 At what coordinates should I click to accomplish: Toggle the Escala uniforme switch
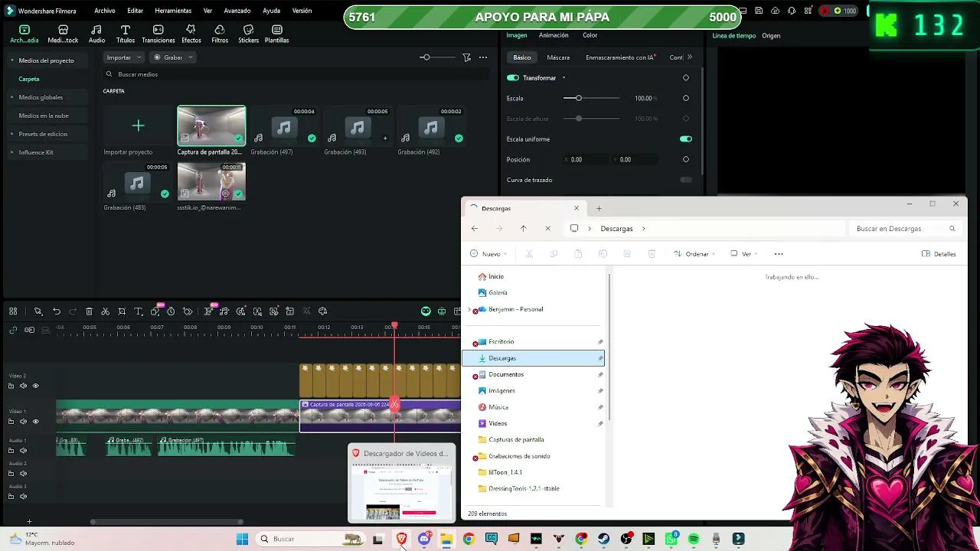pos(686,139)
